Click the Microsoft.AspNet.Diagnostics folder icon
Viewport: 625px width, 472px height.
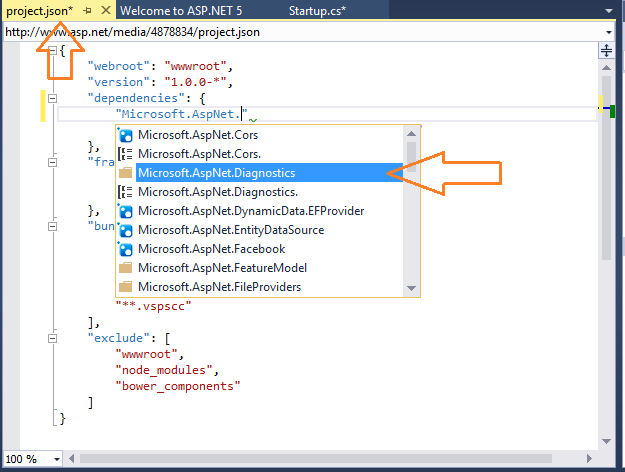click(x=126, y=173)
